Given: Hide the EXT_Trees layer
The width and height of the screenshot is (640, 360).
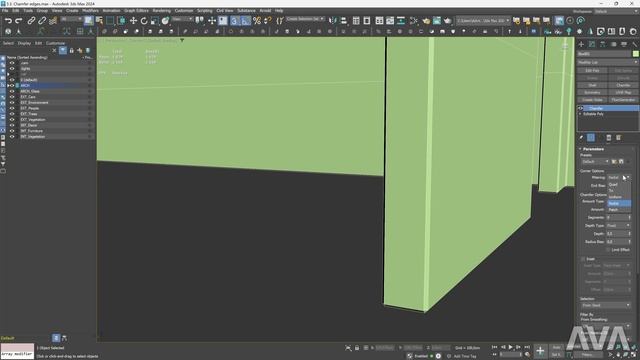Looking at the screenshot, I should click(12, 114).
